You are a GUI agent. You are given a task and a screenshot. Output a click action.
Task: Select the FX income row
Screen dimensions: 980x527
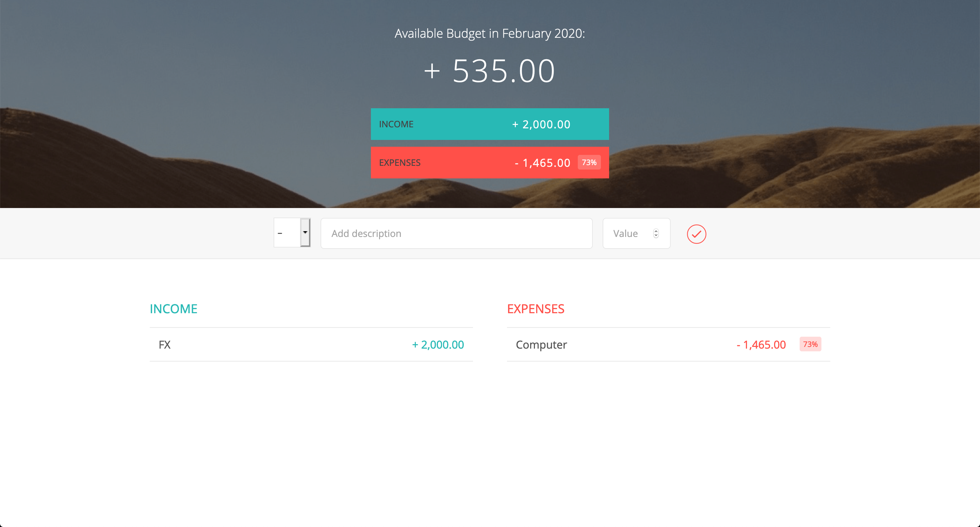(311, 345)
